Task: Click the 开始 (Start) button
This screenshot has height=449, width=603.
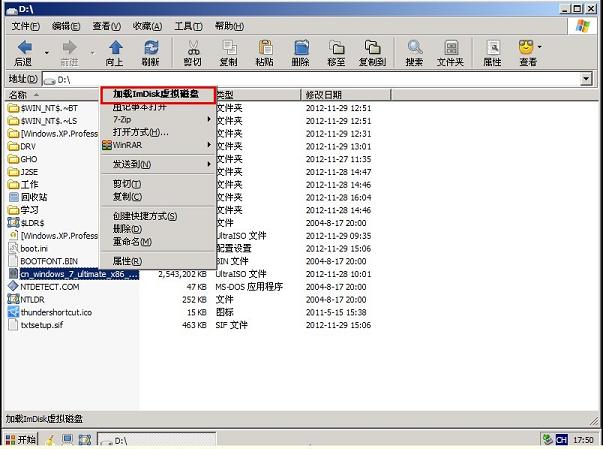Action: point(21,439)
